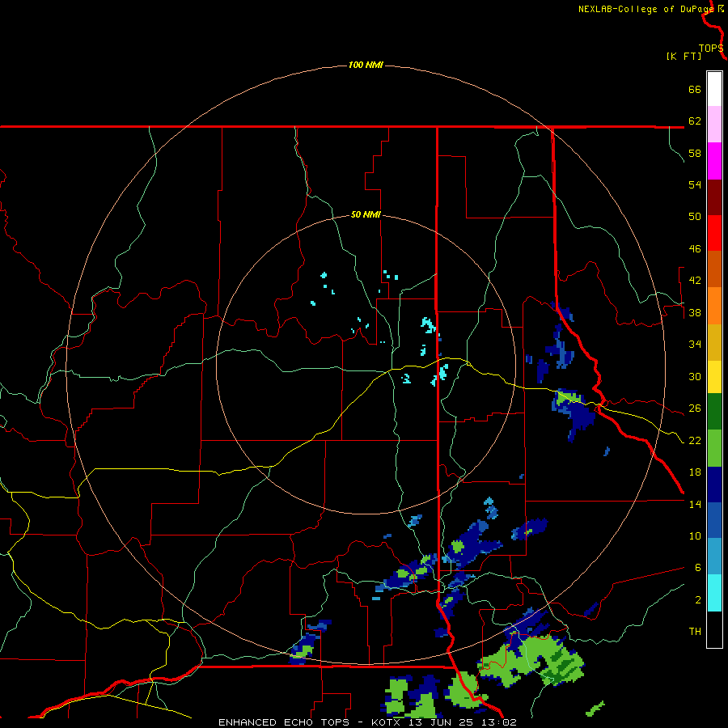This screenshot has width=728, height=728.
Task: Click the '10' legend value
Action: click(x=695, y=536)
